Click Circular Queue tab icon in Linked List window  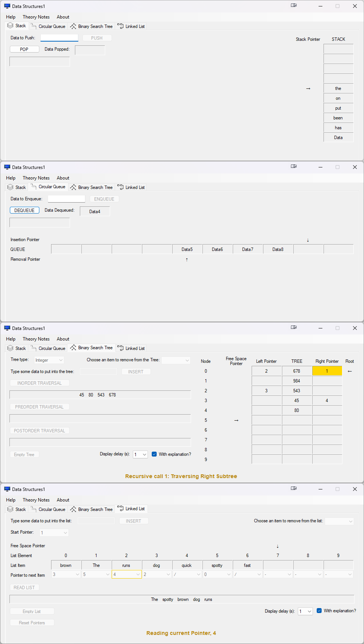tap(34, 509)
